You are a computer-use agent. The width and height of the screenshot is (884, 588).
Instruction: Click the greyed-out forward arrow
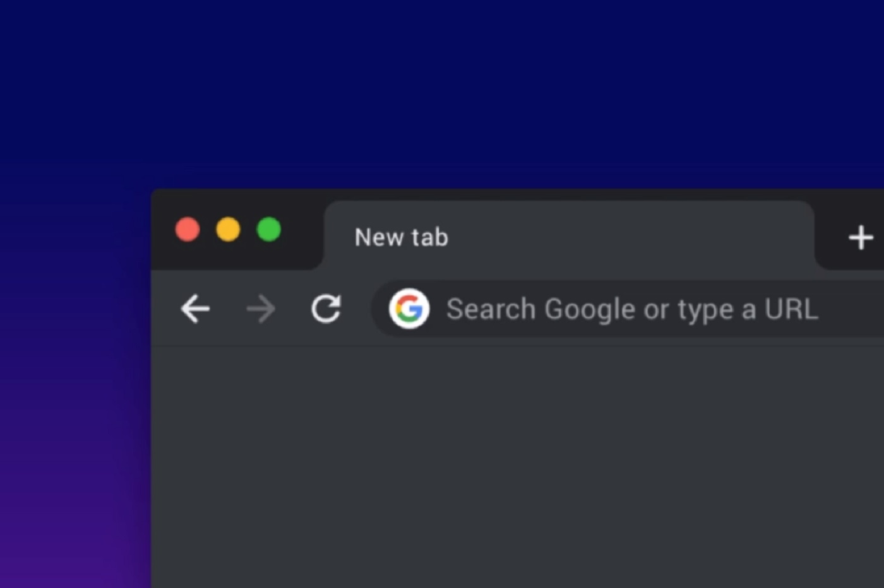(261, 309)
